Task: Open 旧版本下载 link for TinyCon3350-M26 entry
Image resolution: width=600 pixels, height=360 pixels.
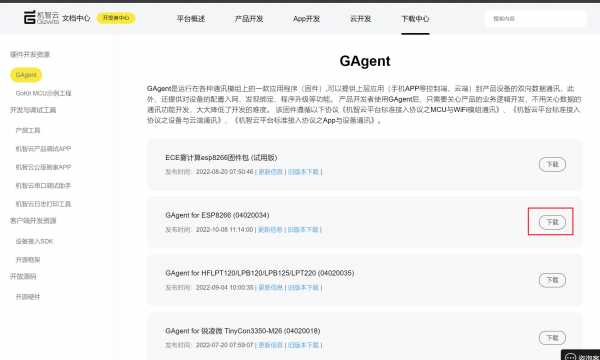Action: [303, 345]
